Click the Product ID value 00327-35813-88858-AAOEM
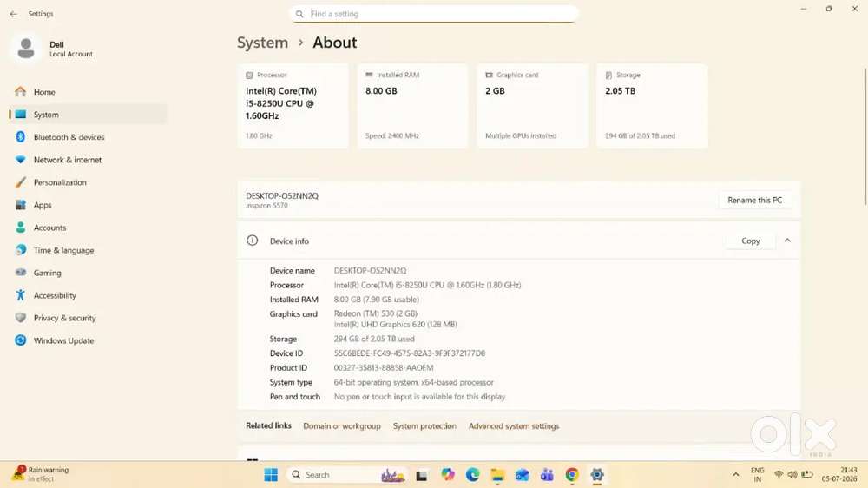Viewport: 868px width, 488px height. [384, 368]
